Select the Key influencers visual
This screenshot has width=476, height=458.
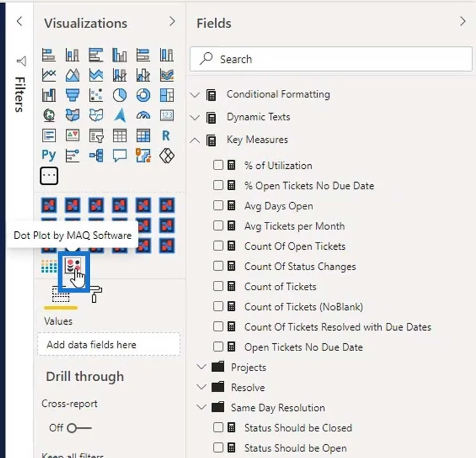click(72, 155)
